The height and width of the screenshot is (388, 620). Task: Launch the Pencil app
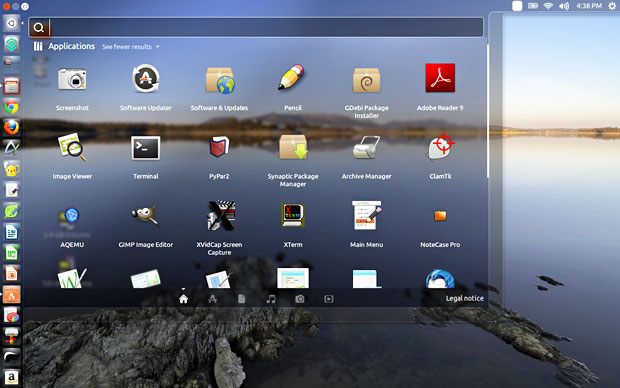point(292,77)
